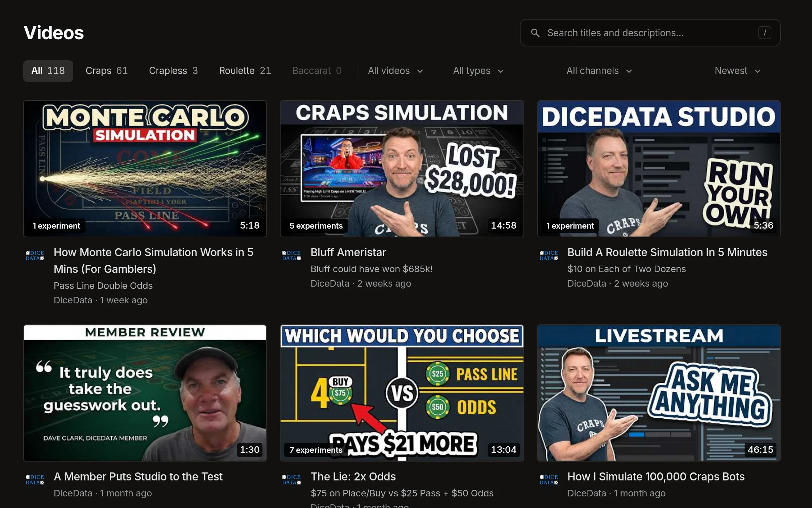Open The Lie: 2x Odds title
Viewport: 812px width, 508px height.
tap(353, 476)
